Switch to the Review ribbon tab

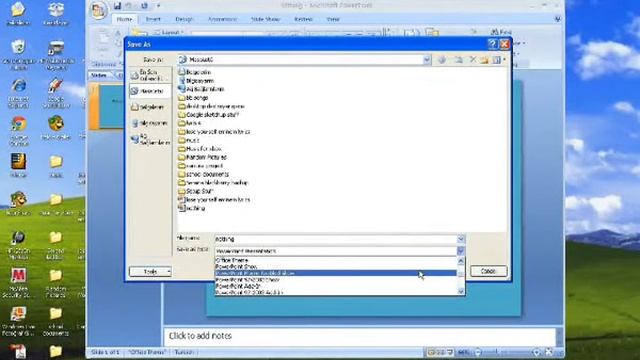pos(303,19)
